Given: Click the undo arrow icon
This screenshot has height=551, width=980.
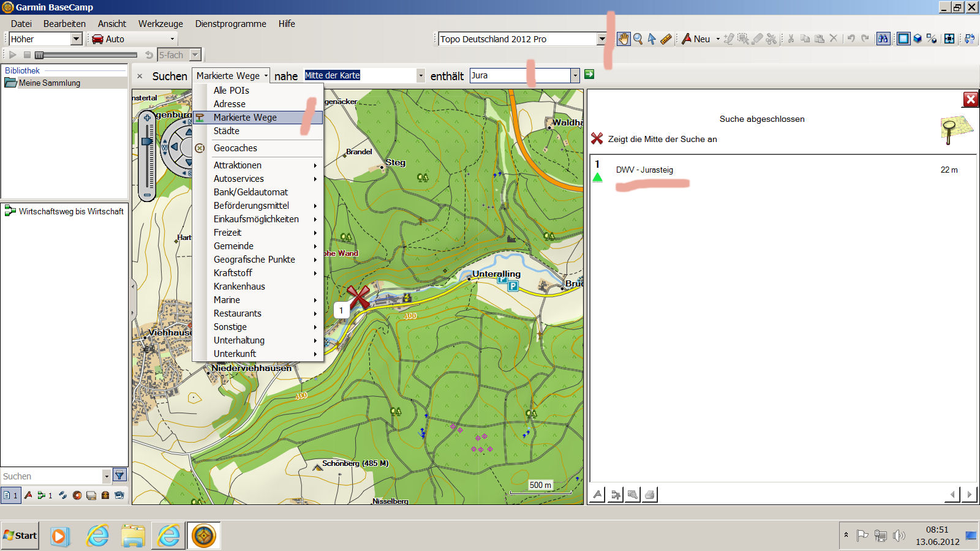Looking at the screenshot, I should (851, 39).
